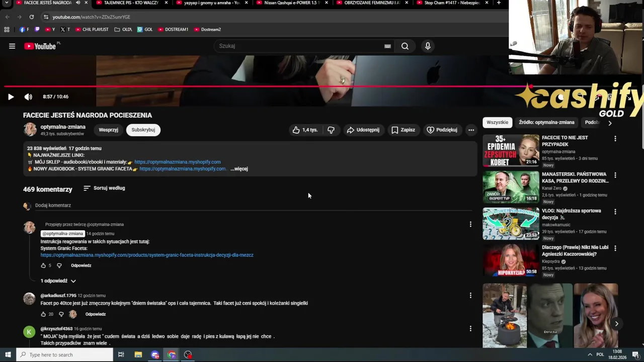Open the OLD\ bookmarks folder
The width and height of the screenshot is (644, 362).
123,30
